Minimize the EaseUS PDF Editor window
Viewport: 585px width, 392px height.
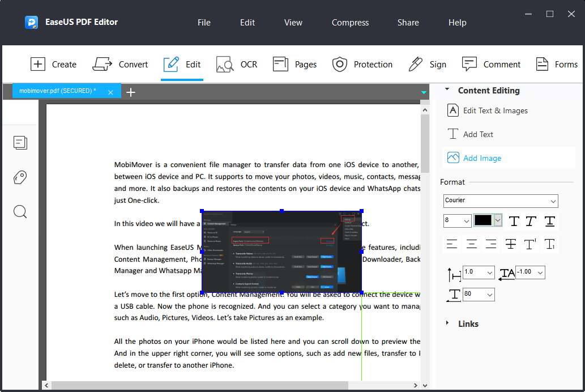(x=528, y=14)
